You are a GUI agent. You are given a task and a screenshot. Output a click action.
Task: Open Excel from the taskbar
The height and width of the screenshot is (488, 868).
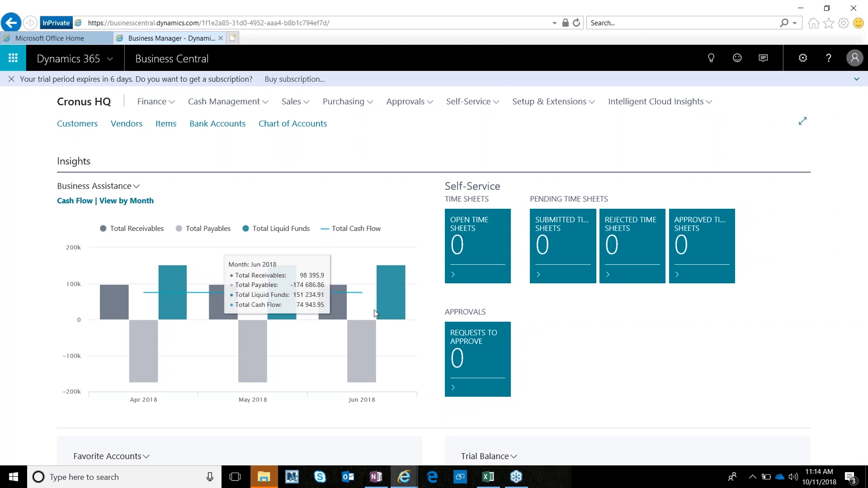488,477
